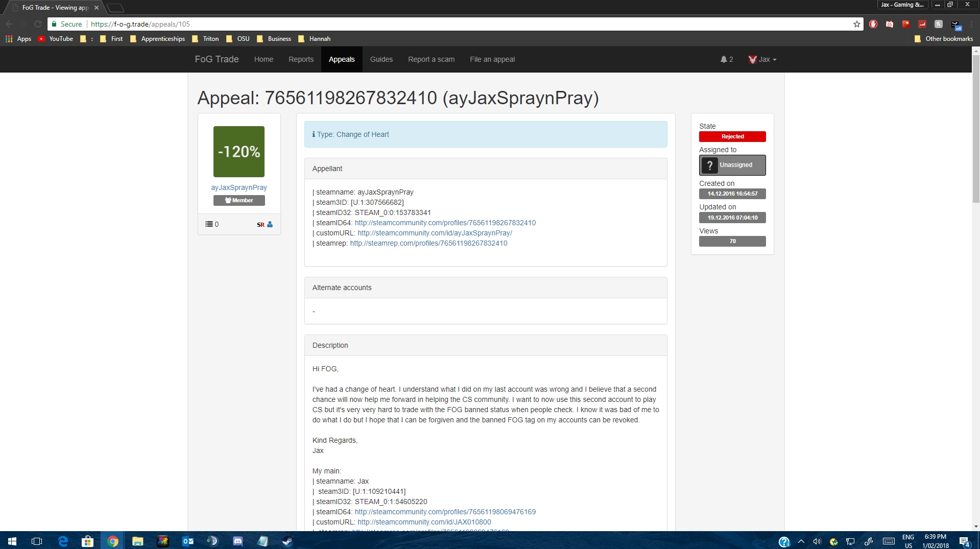This screenshot has width=980, height=549.
Task: Click the SteamRep SR icon in profile card
Action: point(260,225)
